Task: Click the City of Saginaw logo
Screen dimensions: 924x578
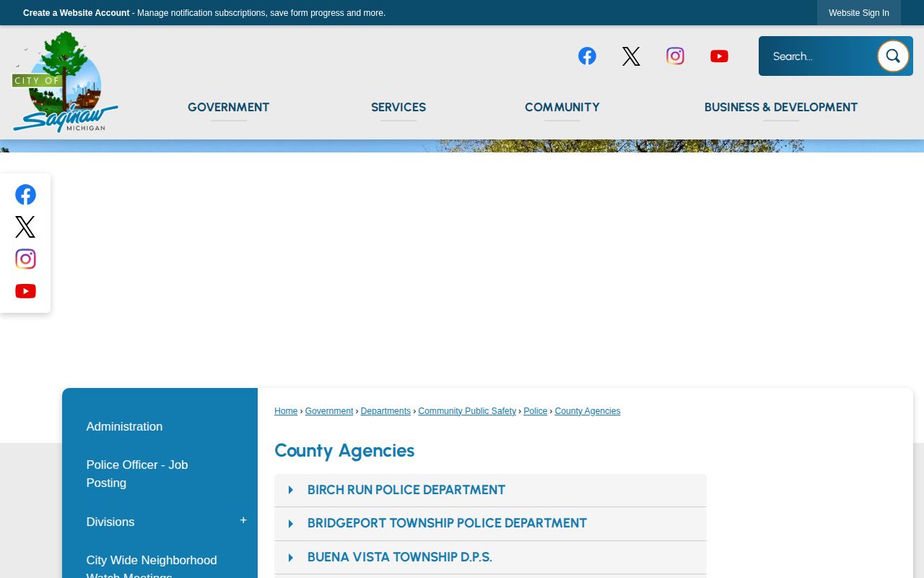Action: (65, 82)
